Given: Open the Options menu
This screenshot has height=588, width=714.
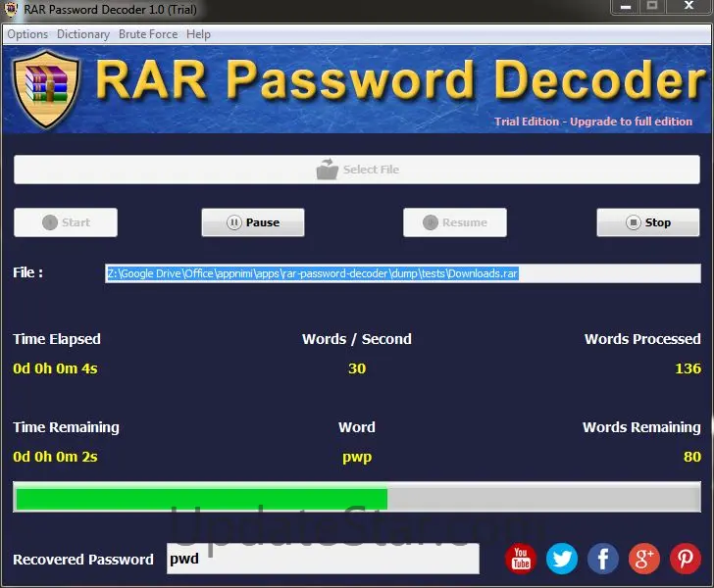Looking at the screenshot, I should (27, 34).
